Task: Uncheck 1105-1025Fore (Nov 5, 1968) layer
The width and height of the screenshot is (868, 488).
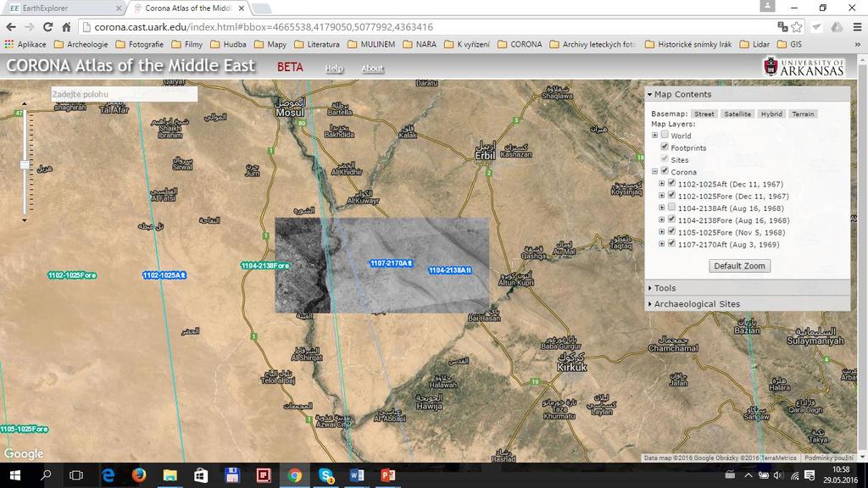Action: [x=671, y=231]
